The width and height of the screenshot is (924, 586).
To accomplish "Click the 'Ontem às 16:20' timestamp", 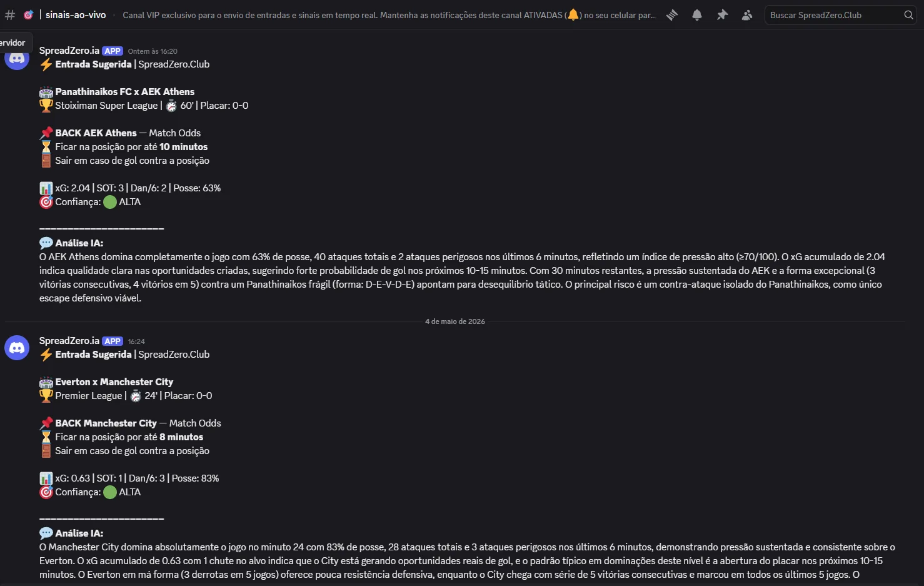I will pos(153,51).
